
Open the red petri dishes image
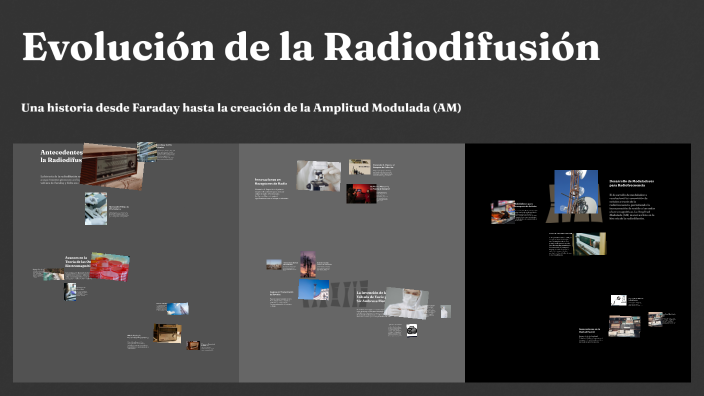click(x=110, y=267)
